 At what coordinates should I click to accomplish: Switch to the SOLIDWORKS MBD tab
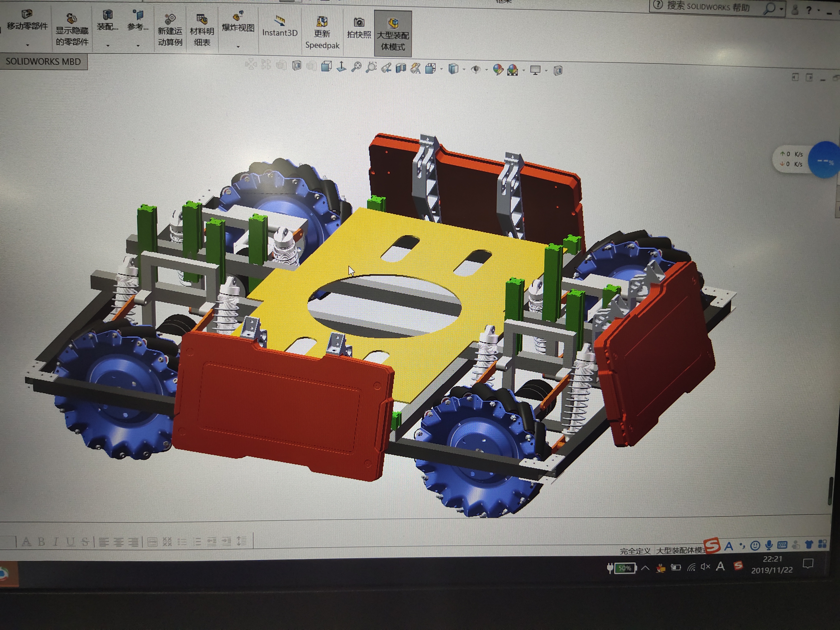point(43,62)
